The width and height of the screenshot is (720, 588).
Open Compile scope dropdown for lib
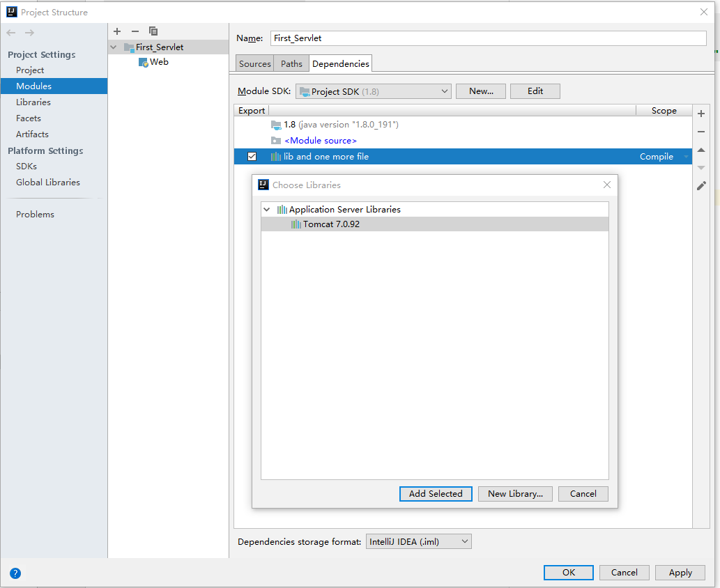click(x=687, y=157)
